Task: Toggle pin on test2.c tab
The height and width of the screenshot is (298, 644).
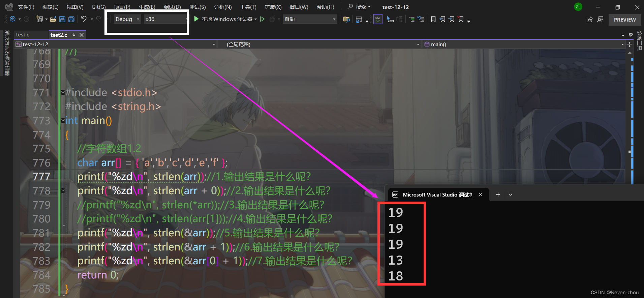Action: coord(73,35)
